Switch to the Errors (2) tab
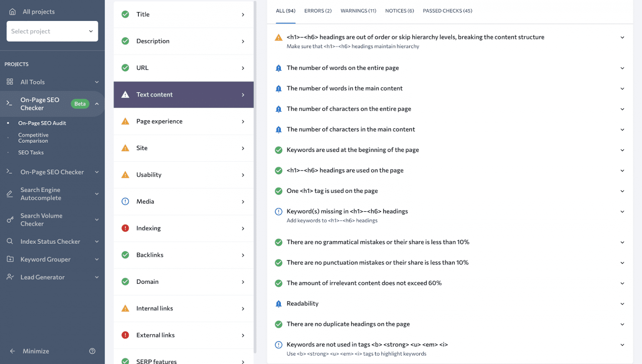 (x=318, y=11)
